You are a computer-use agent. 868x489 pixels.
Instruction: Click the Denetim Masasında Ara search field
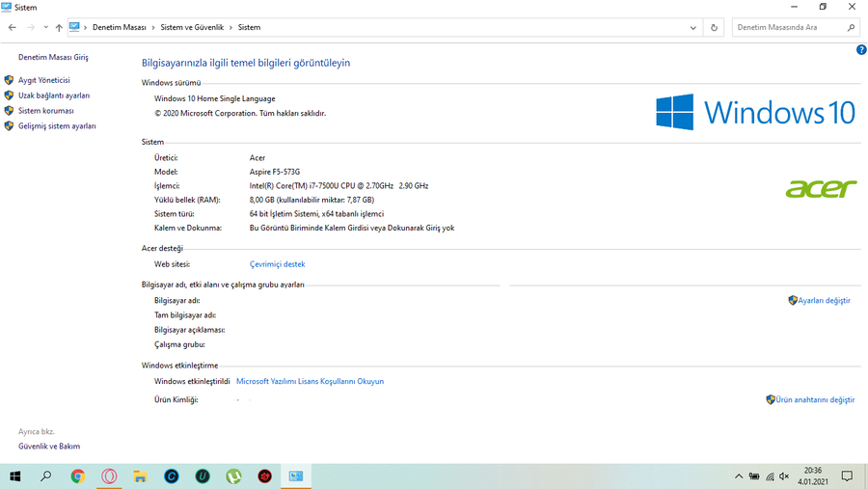pos(789,27)
